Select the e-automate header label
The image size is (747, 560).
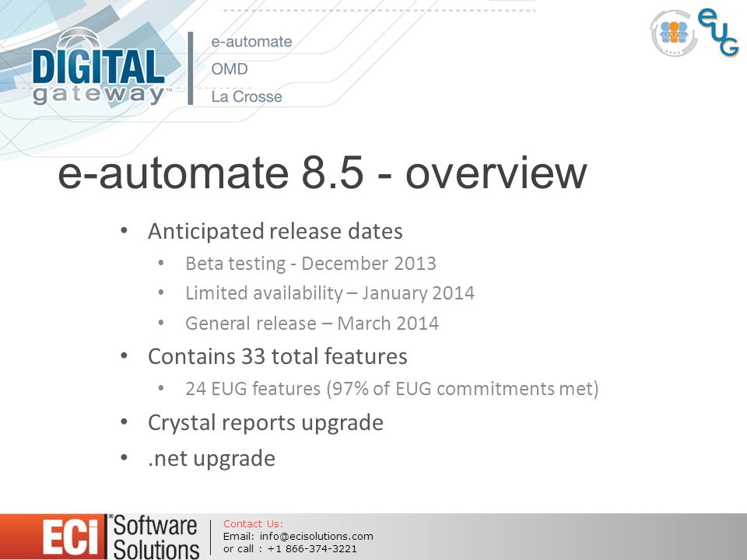251,41
